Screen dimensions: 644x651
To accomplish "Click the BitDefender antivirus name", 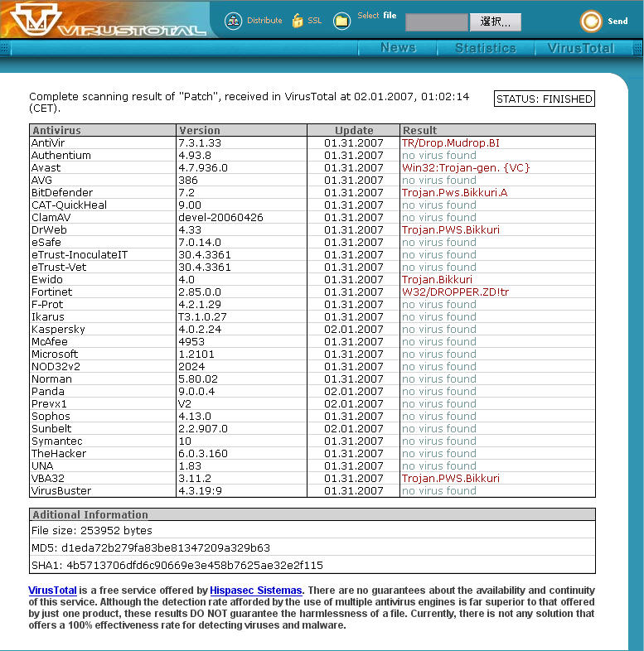I will coord(62,193).
